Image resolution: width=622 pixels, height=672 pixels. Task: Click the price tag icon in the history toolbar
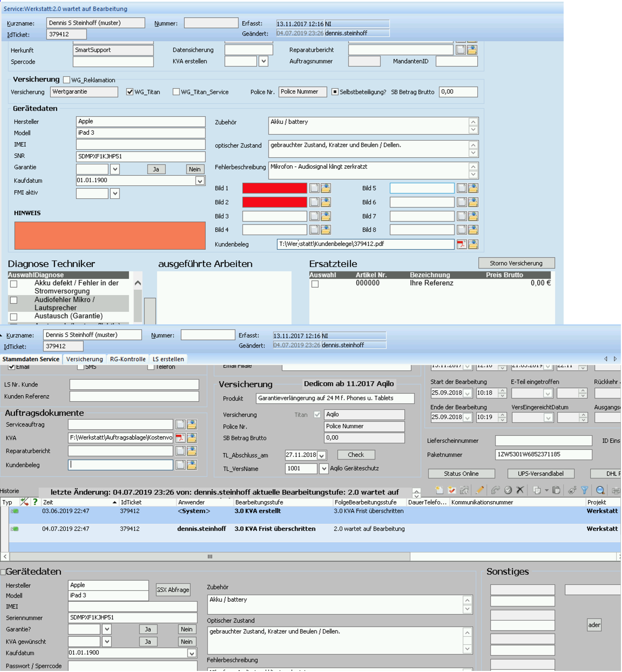(x=572, y=490)
